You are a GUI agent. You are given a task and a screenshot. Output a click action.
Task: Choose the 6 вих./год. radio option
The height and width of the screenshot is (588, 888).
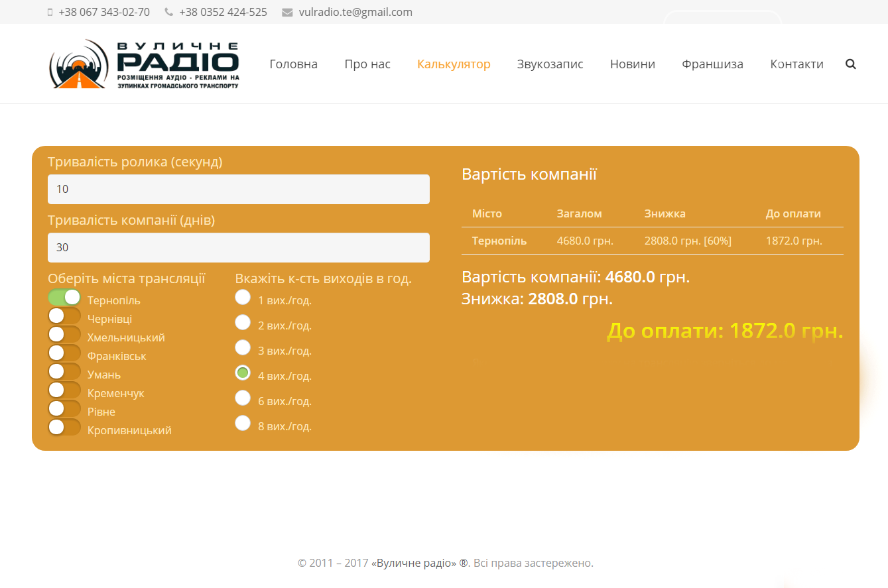[243, 398]
